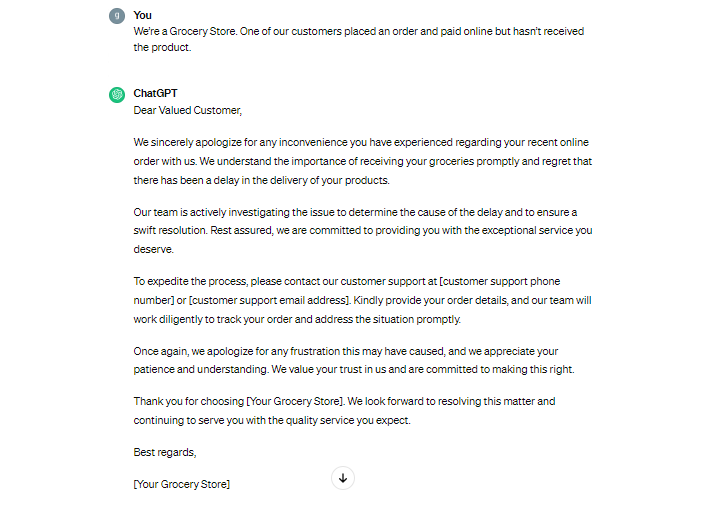
Task: Click the "Best regards," closing line
Action: [x=165, y=452]
